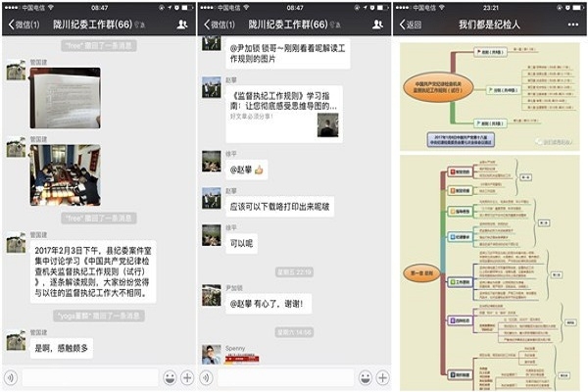Tap the message input field in middle chat

[286, 377]
